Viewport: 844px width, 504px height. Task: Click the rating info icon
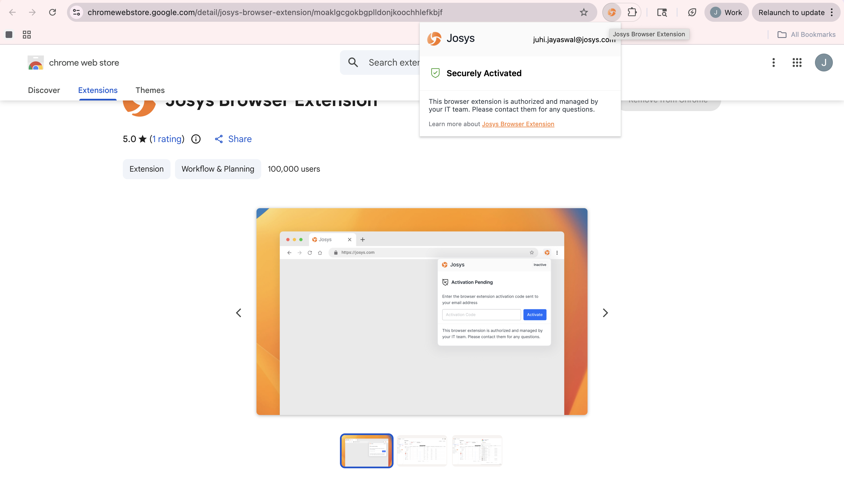196,139
